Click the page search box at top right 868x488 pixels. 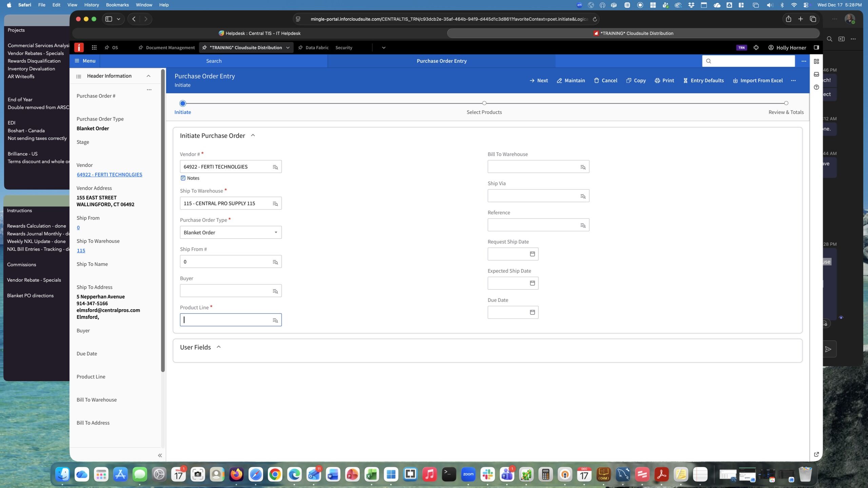click(x=748, y=61)
